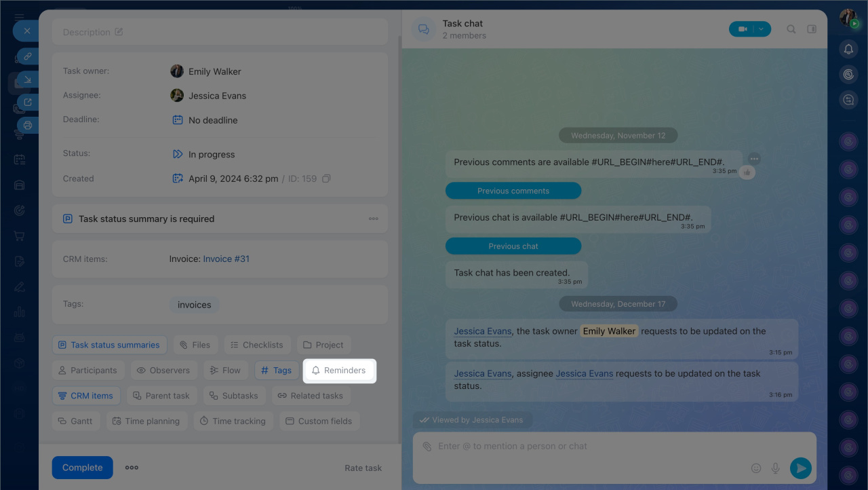
Task: Open the chat search magnifier icon
Action: (791, 29)
